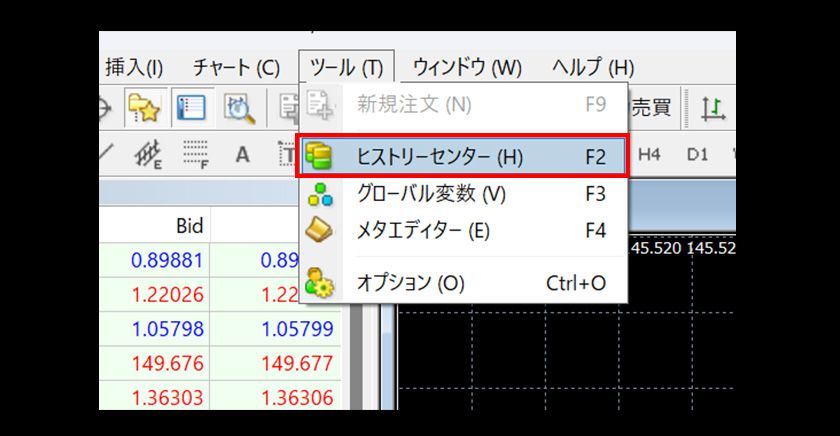
Task: Open the Strategy Tester magnifier icon
Action: [240, 108]
